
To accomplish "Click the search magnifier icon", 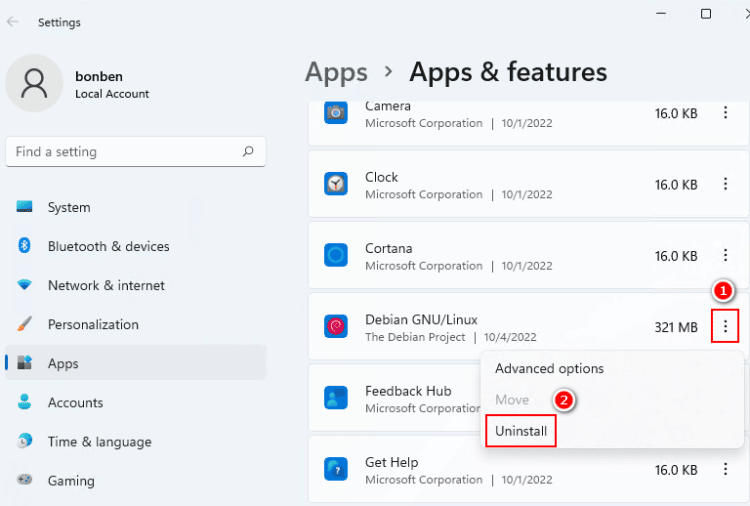I will click(248, 152).
